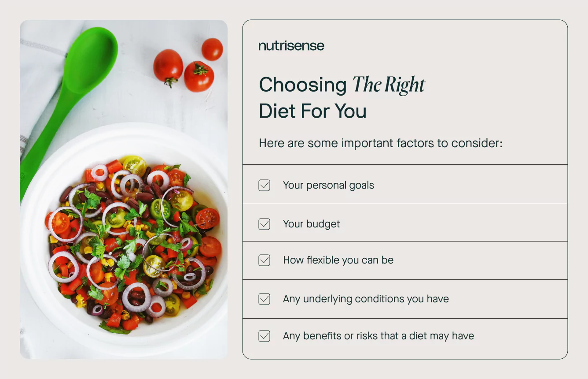Toggle the 'Your personal goals' checkbox
The width and height of the screenshot is (588, 379).
point(264,185)
